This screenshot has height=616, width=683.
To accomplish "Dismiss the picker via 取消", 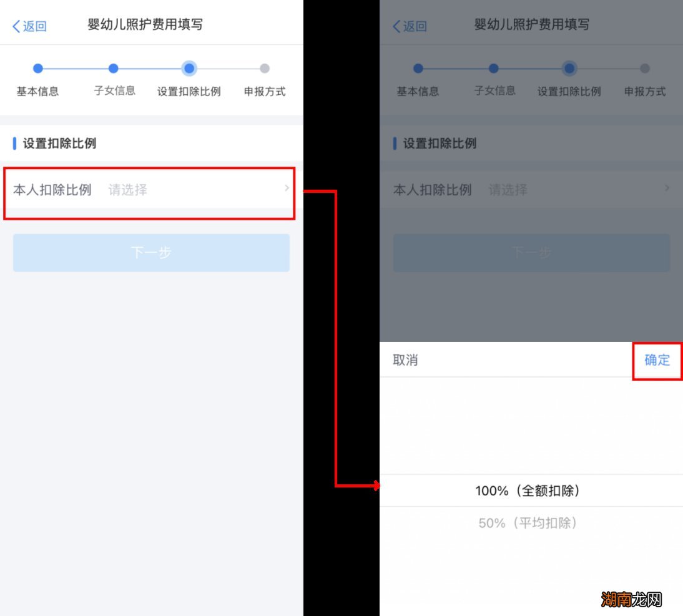I will 405,360.
